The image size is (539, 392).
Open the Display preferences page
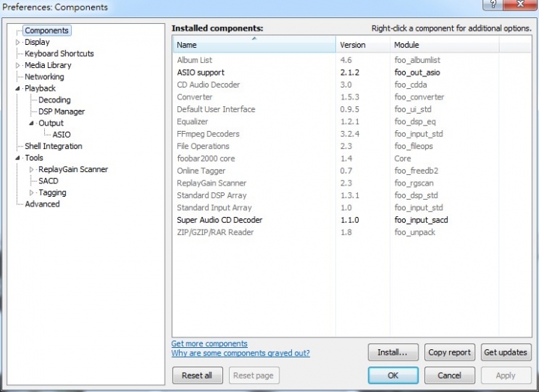coord(37,42)
